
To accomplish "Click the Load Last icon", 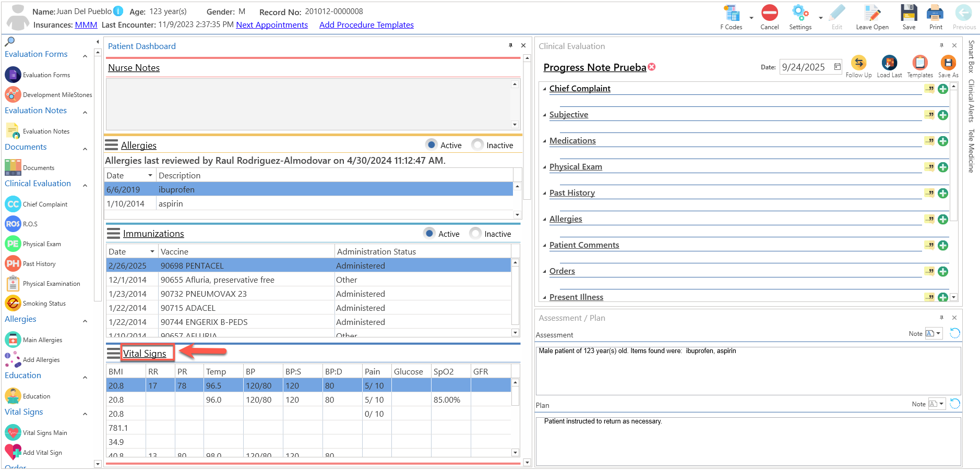I will coord(889,63).
